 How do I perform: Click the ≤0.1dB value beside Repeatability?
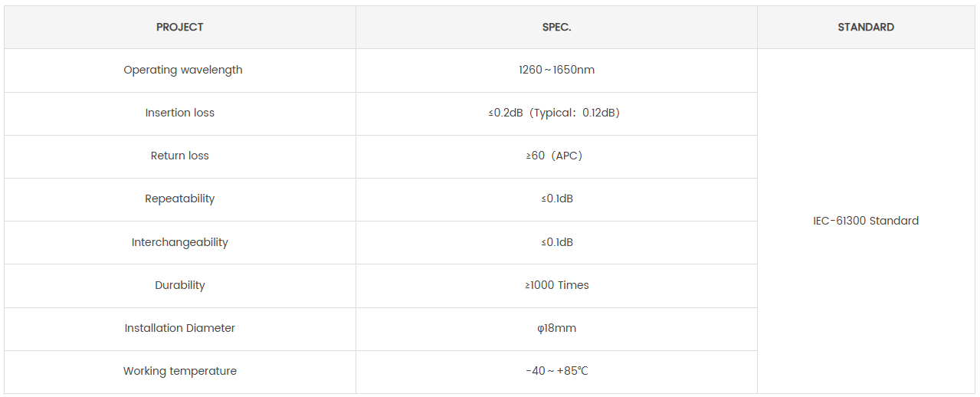[557, 198]
